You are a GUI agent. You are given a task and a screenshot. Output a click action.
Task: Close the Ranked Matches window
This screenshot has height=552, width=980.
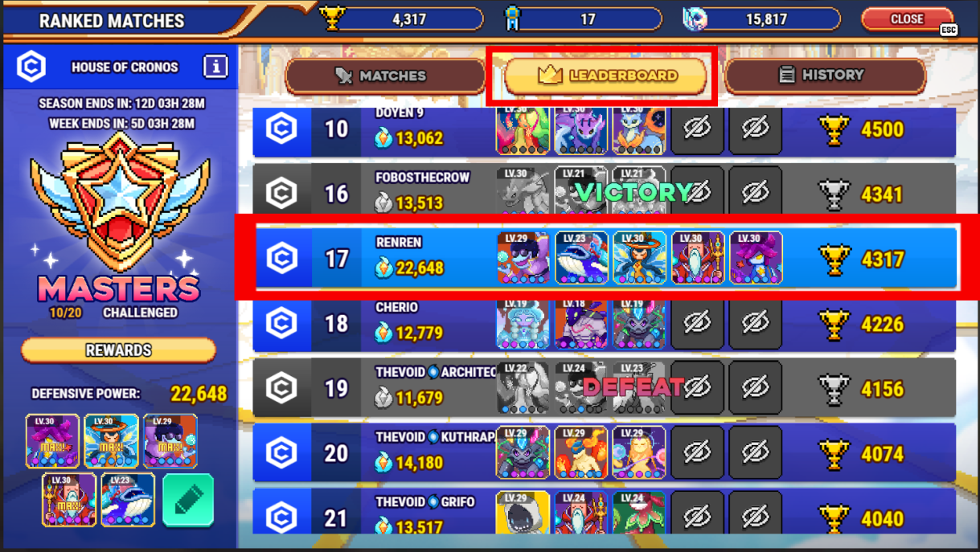coord(907,19)
